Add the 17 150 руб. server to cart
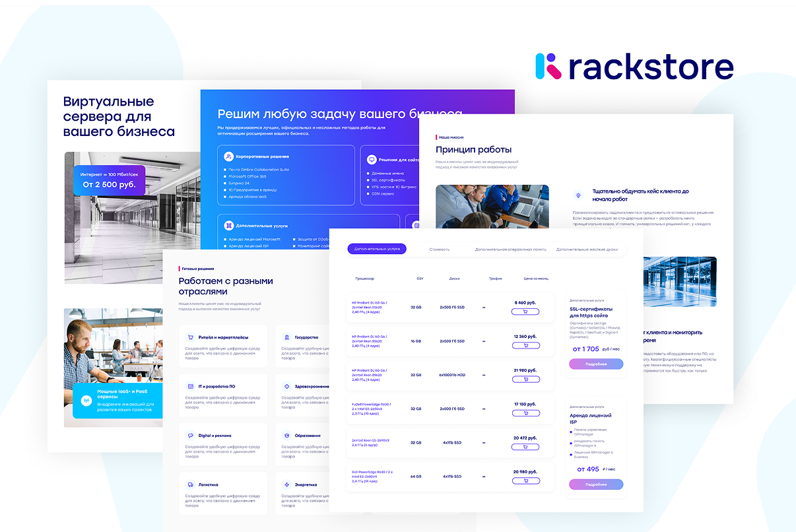The image size is (796, 532). pos(525,413)
